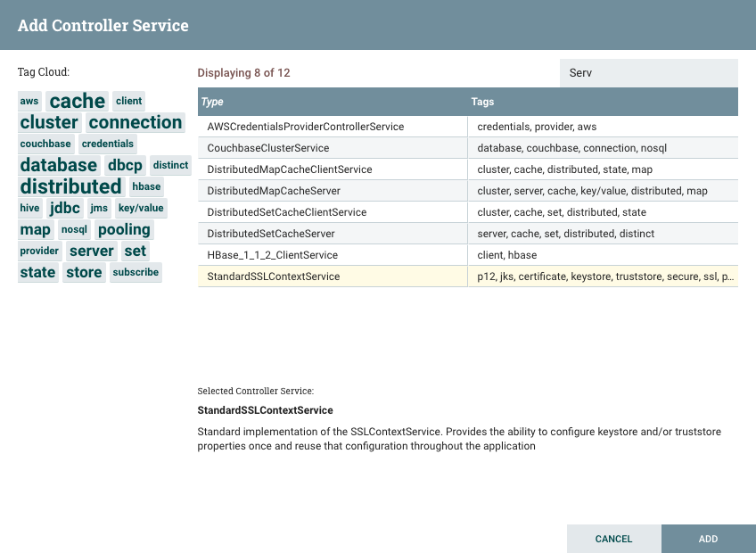
Task: Choose the map tag
Action: pyautogui.click(x=35, y=229)
